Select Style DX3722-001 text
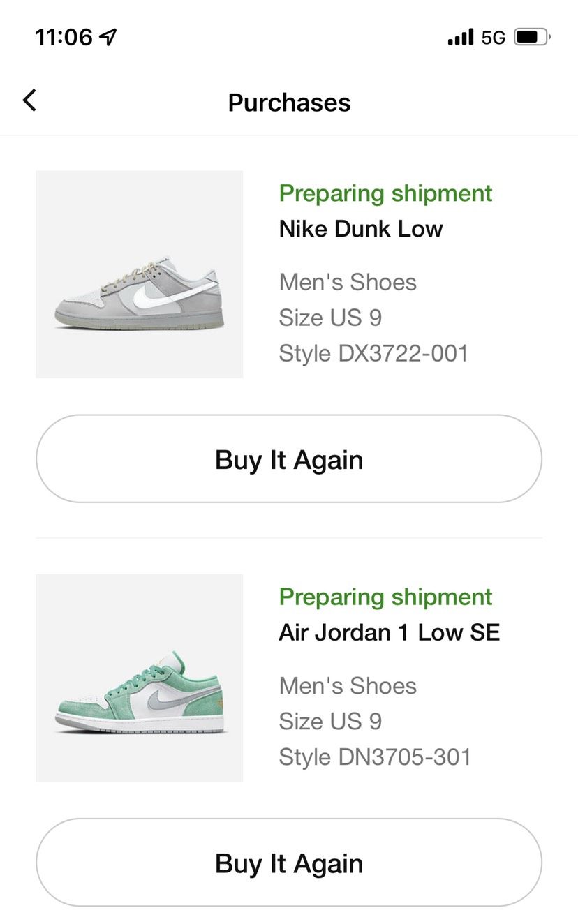This screenshot has width=578, height=924. 373,353
